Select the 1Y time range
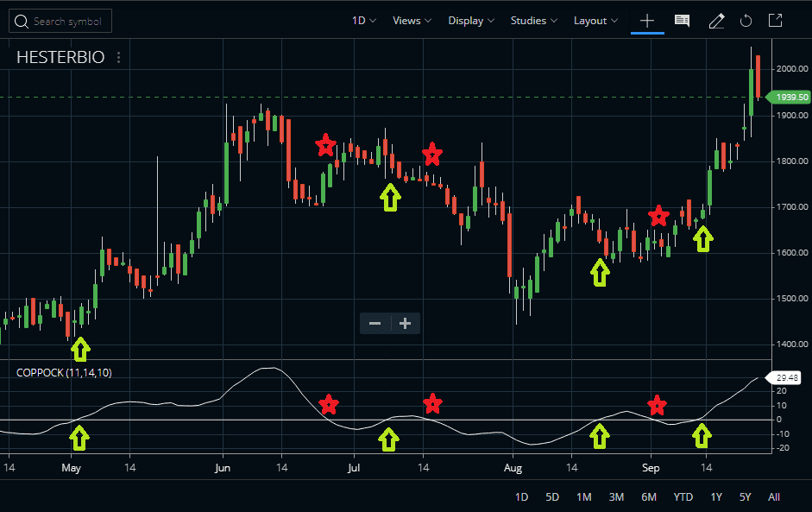 (x=716, y=497)
